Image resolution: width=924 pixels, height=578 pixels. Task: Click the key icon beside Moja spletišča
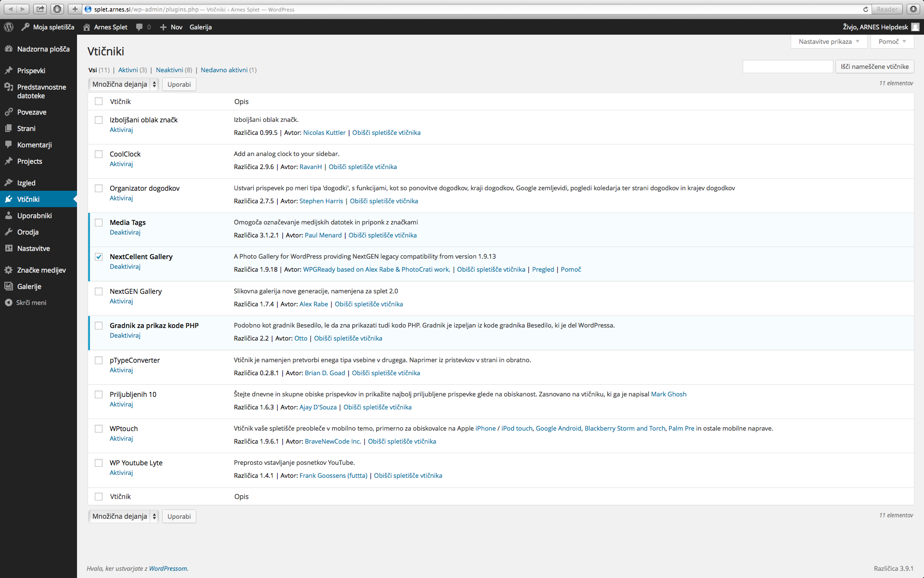26,27
